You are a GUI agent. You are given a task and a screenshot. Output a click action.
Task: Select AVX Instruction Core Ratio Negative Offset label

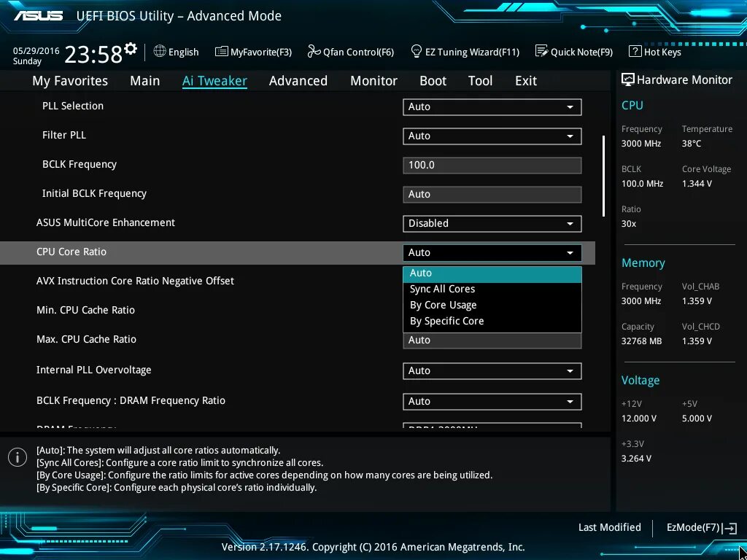(135, 281)
